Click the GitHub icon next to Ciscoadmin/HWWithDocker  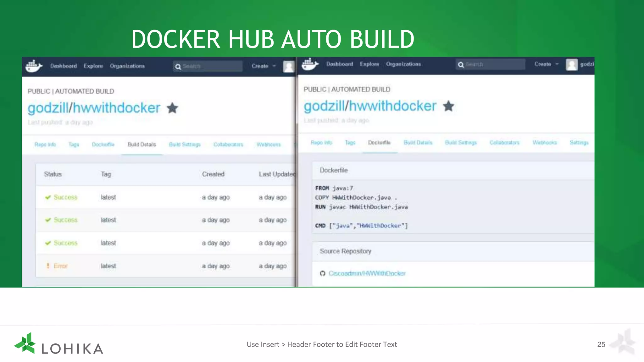pyautogui.click(x=322, y=273)
